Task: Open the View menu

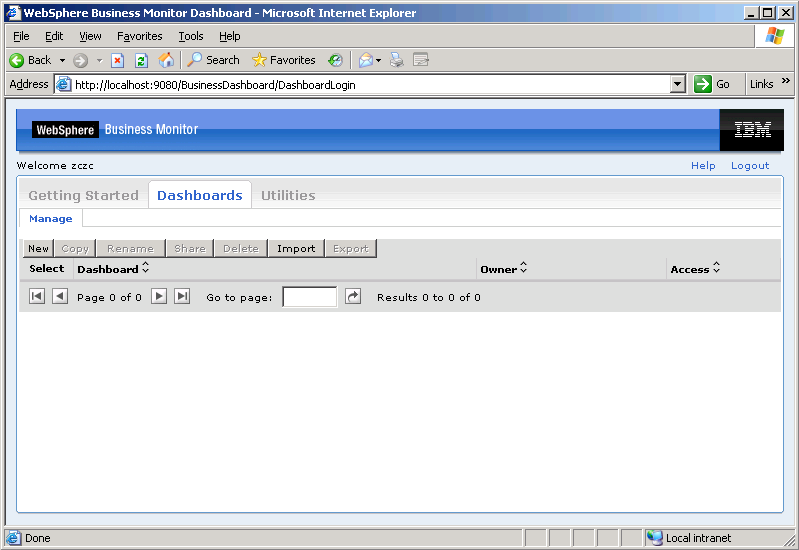Action: (90, 36)
